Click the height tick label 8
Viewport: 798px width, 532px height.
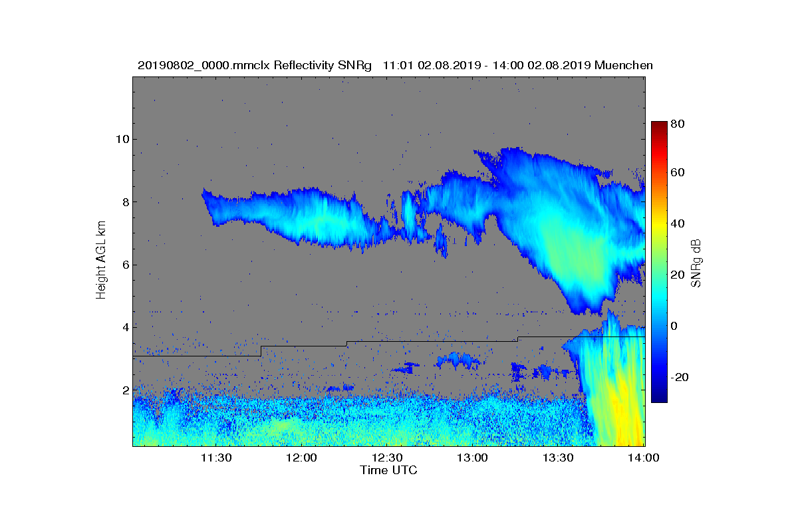pyautogui.click(x=126, y=201)
